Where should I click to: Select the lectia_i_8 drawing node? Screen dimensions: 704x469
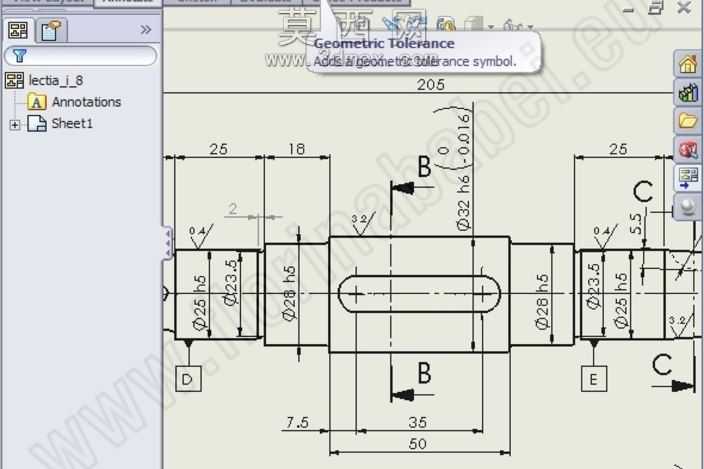click(44, 81)
